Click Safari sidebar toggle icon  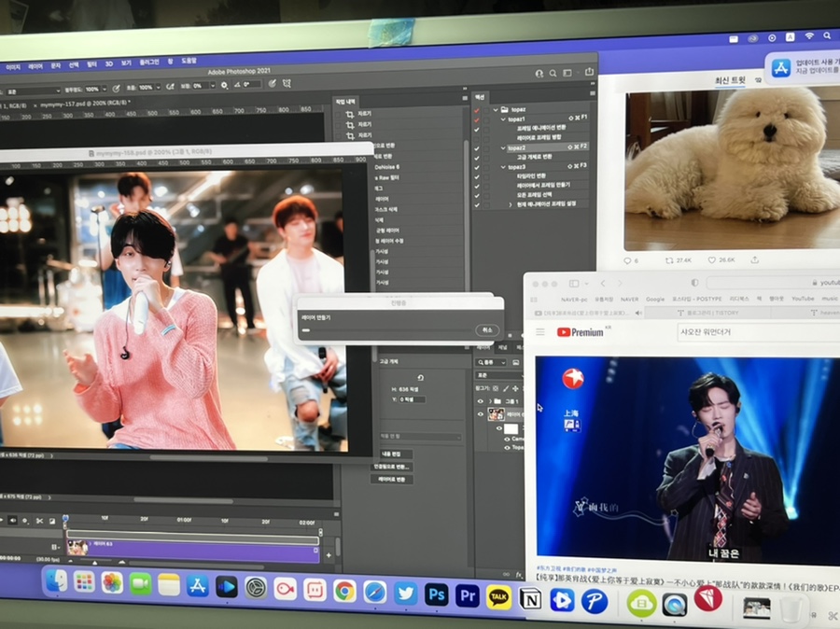coord(574,284)
